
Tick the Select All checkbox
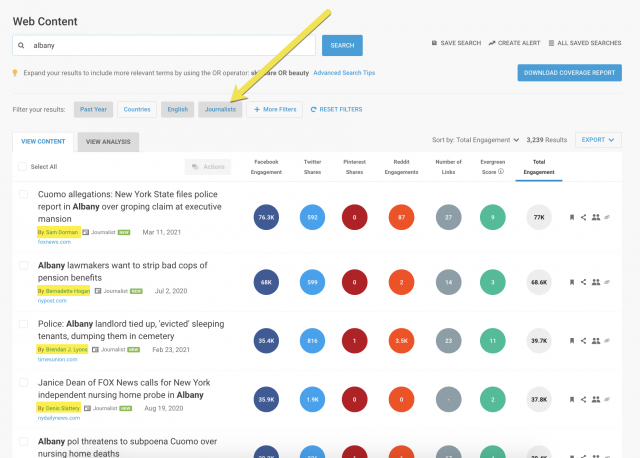click(x=22, y=167)
